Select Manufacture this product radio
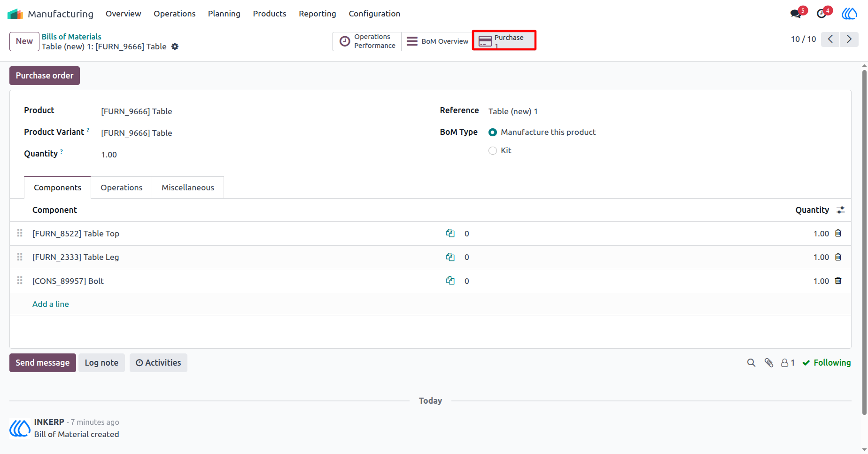This screenshot has height=454, width=868. [x=493, y=133]
